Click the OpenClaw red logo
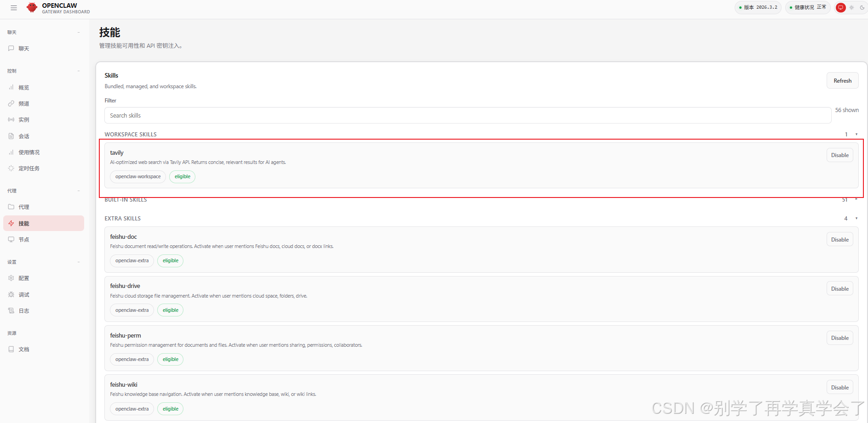The width and height of the screenshot is (868, 423). point(32,8)
